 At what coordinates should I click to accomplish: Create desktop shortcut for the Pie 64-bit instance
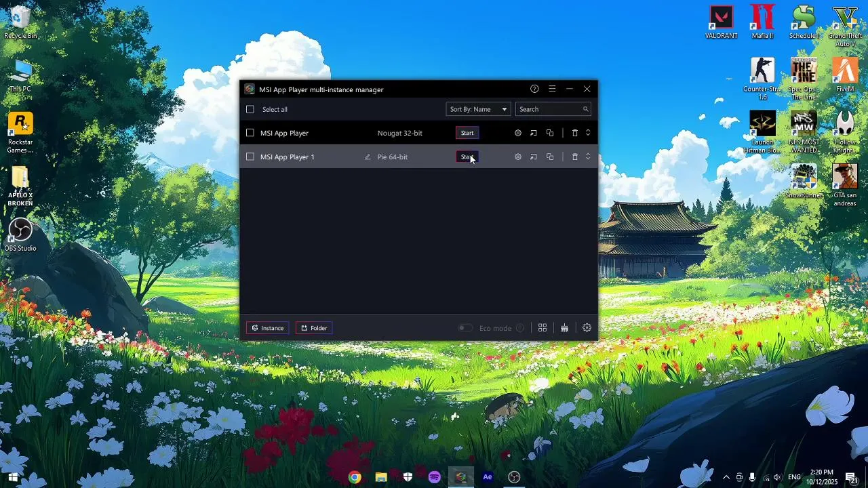coord(534,157)
